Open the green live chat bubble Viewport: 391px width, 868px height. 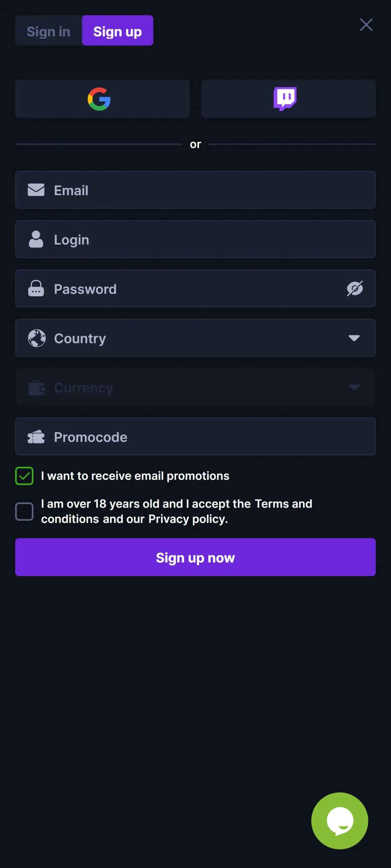[x=339, y=821]
